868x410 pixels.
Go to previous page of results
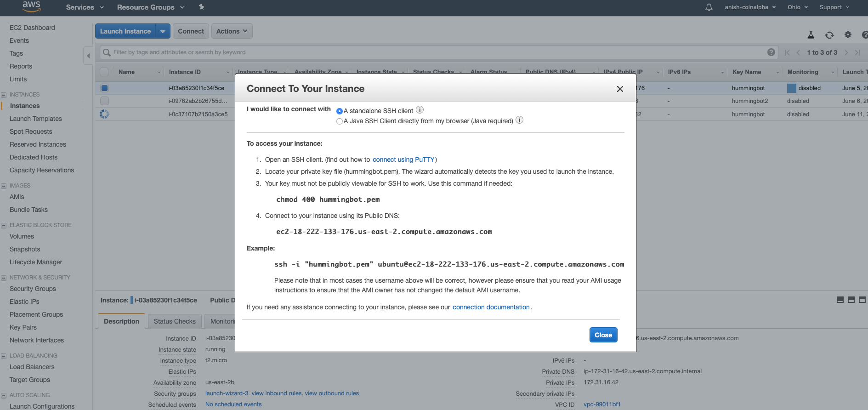point(798,52)
